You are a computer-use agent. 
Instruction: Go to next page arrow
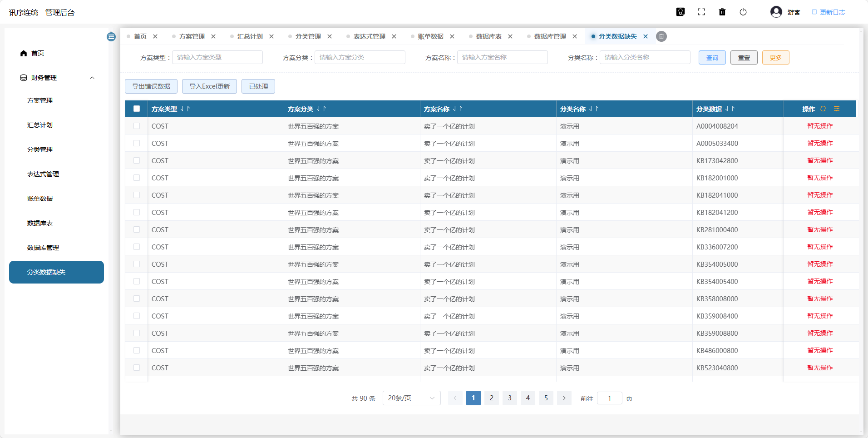click(564, 398)
